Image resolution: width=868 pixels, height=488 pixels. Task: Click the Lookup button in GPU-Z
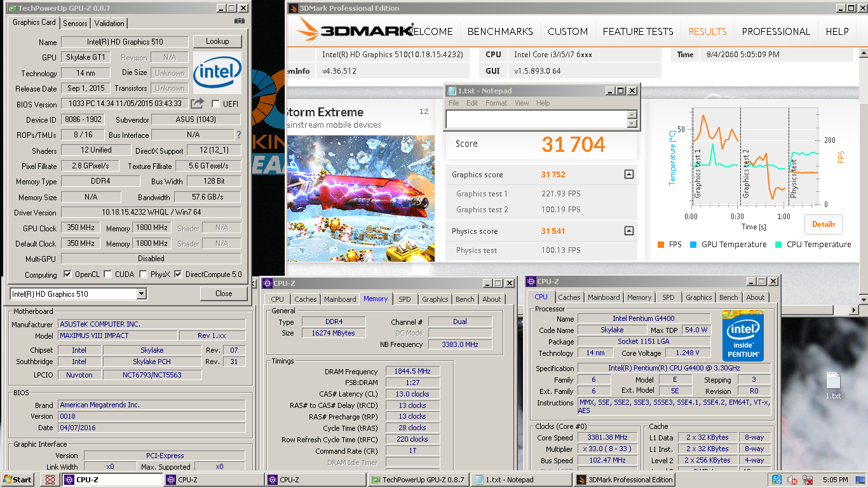pyautogui.click(x=217, y=41)
